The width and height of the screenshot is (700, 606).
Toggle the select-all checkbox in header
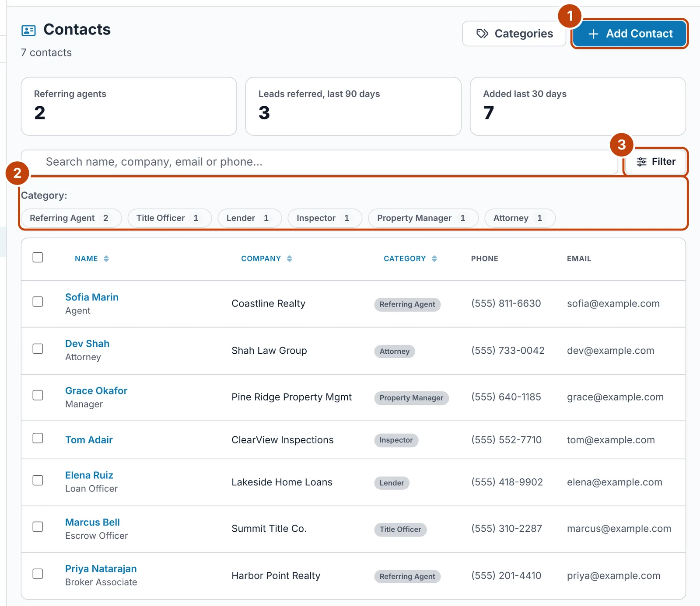coord(38,257)
